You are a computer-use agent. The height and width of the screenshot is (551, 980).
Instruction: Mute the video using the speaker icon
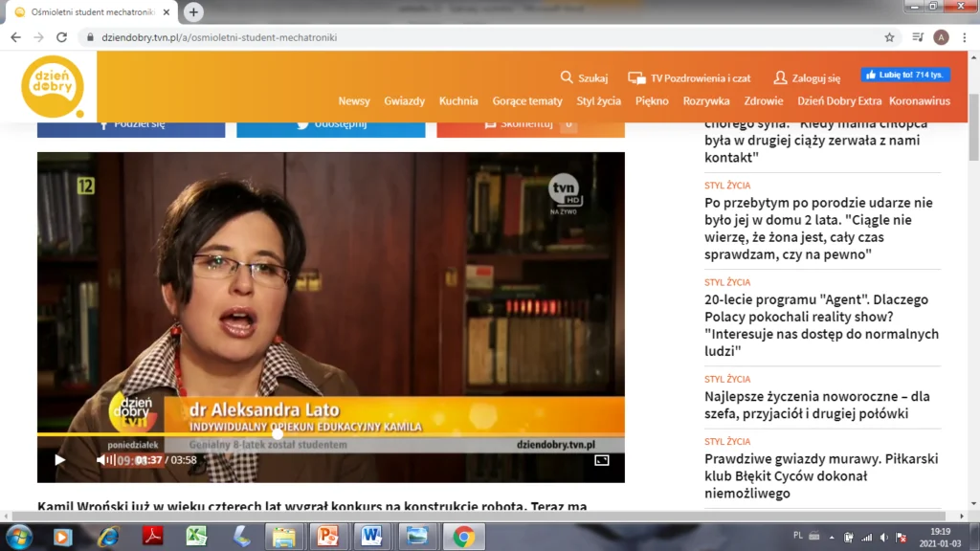[102, 460]
